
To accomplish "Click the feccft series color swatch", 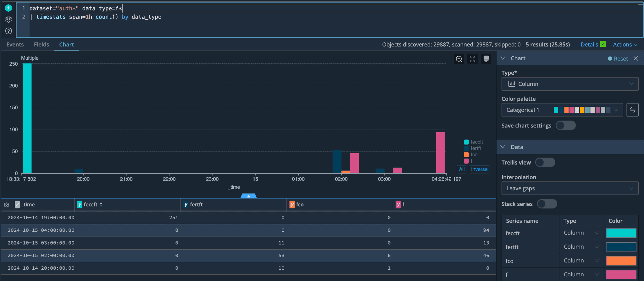I will [621, 233].
